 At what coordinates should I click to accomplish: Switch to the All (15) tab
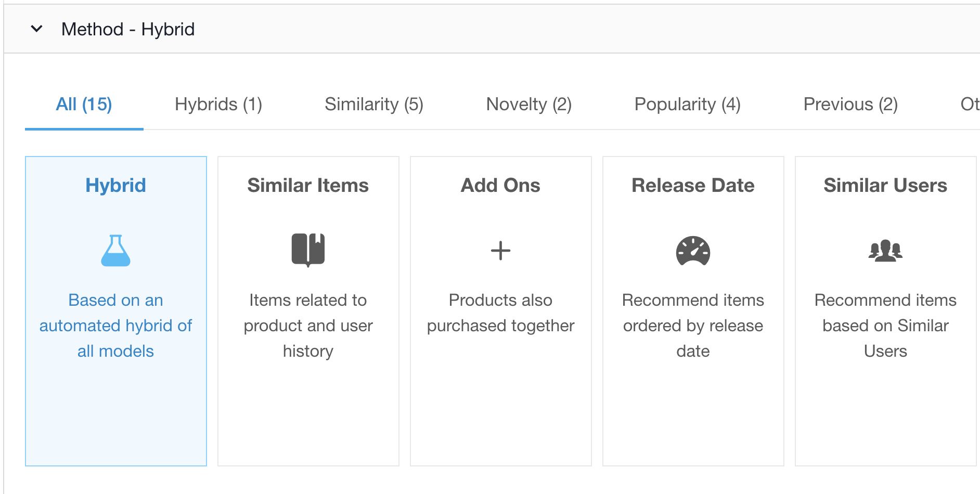(84, 105)
